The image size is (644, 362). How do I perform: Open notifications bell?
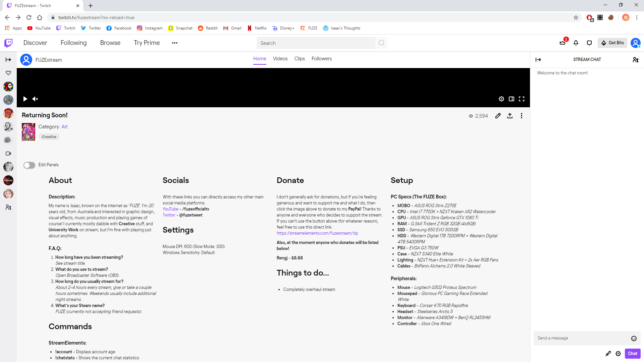[x=576, y=43]
